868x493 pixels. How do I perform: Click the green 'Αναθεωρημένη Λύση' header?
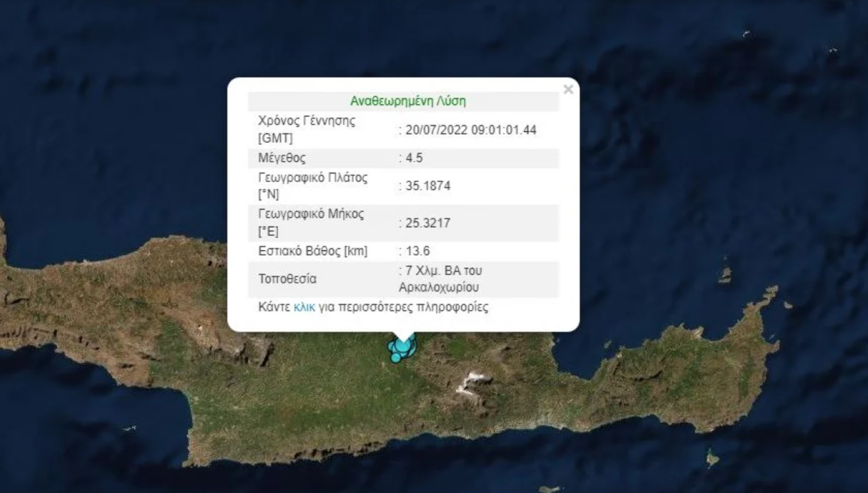407,101
